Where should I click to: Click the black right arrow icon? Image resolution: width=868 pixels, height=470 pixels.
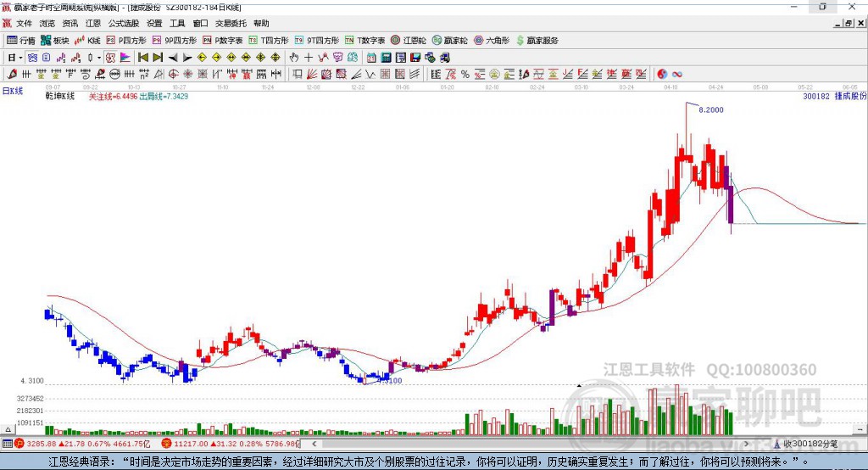click(x=187, y=58)
